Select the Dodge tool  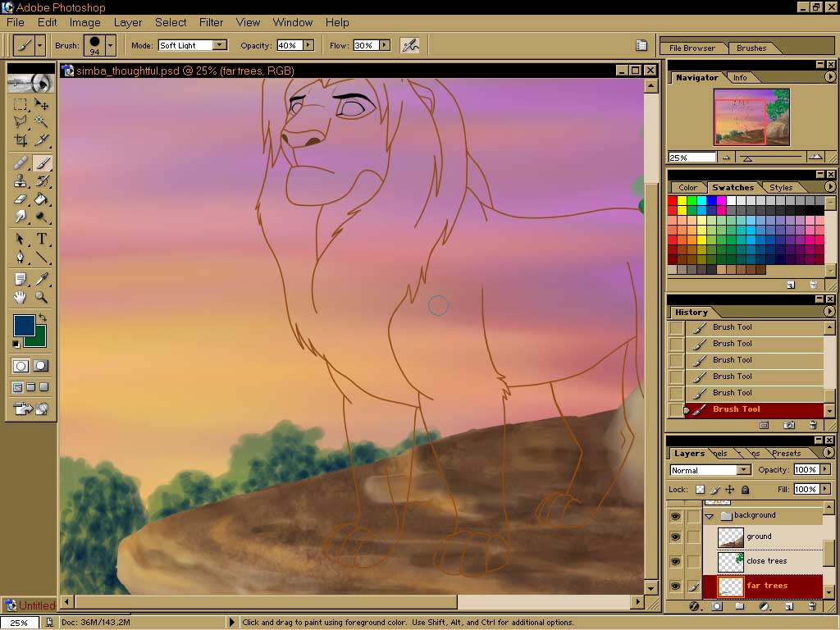(41, 217)
